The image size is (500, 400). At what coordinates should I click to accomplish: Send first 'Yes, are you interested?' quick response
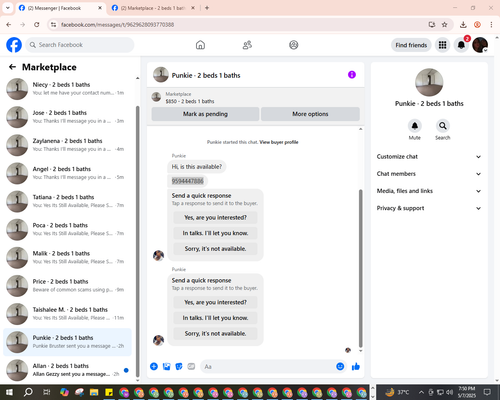[215, 218]
